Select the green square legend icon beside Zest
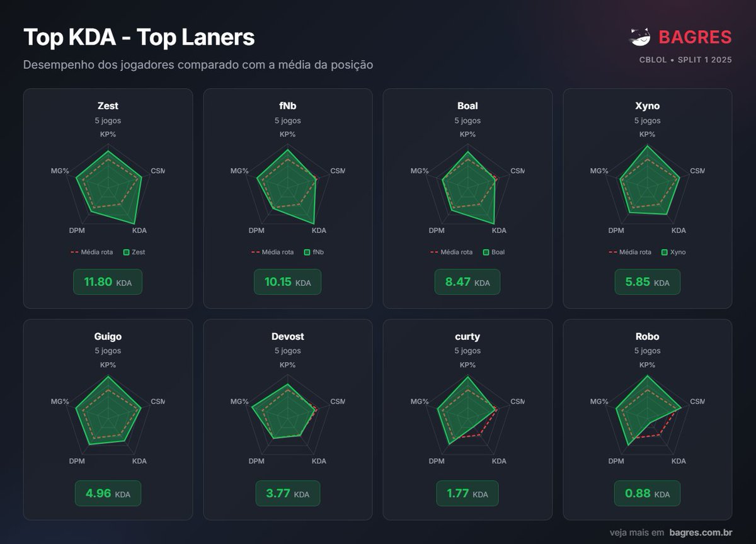The width and height of the screenshot is (756, 544). click(125, 252)
